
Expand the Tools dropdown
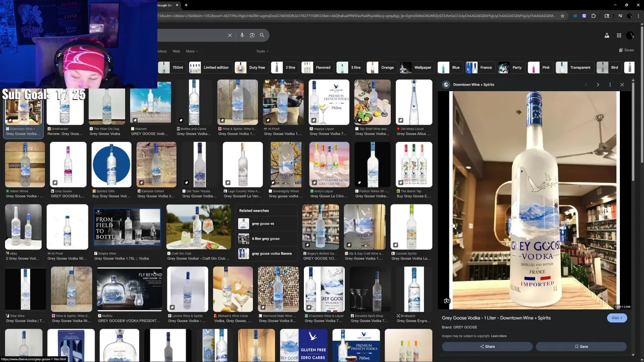pyautogui.click(x=262, y=51)
